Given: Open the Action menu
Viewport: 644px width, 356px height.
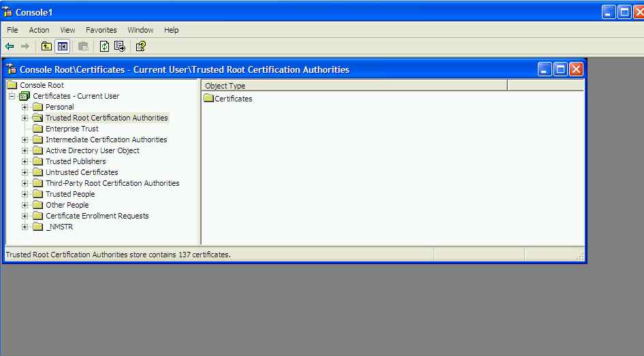Looking at the screenshot, I should pos(39,30).
